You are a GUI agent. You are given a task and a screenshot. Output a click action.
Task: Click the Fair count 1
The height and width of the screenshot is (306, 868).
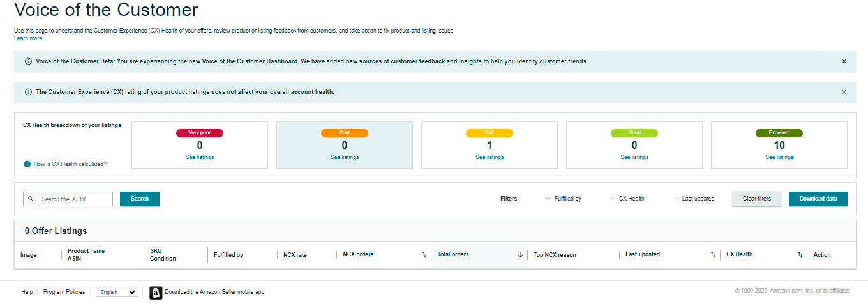(x=490, y=145)
